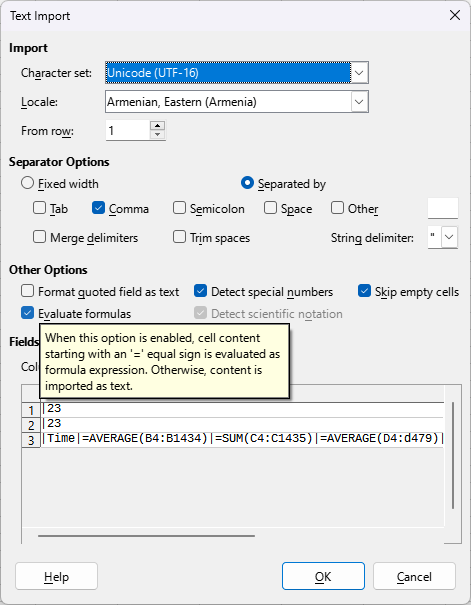This screenshot has height=605, width=471.
Task: Enable the Trim spaces option
Action: 179,237
